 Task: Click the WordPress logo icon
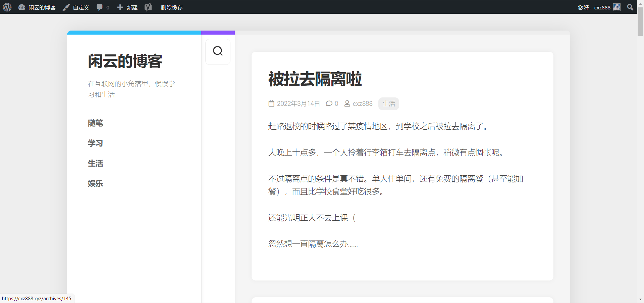(x=7, y=7)
